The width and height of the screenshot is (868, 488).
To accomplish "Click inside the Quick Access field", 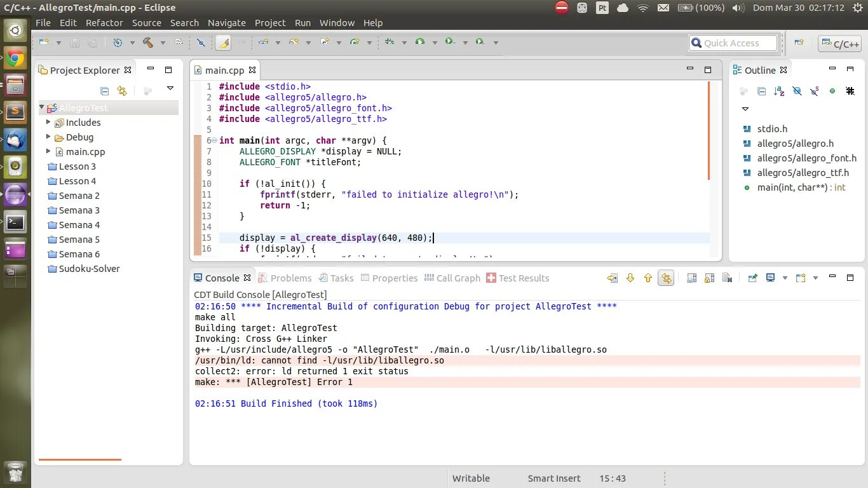I will tap(733, 43).
